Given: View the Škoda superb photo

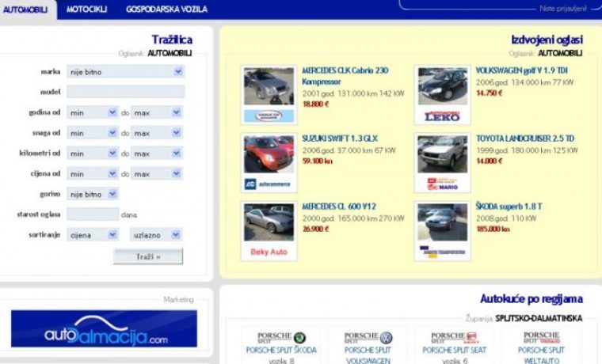Looking at the screenshot, I should point(443,222).
